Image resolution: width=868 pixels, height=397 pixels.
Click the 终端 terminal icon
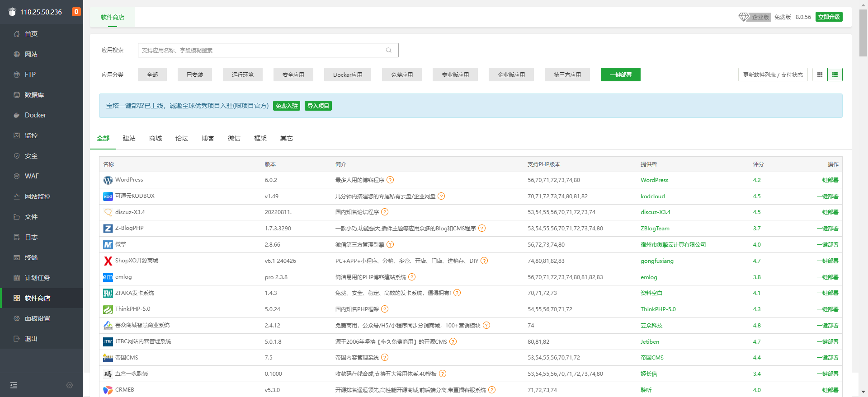click(17, 257)
